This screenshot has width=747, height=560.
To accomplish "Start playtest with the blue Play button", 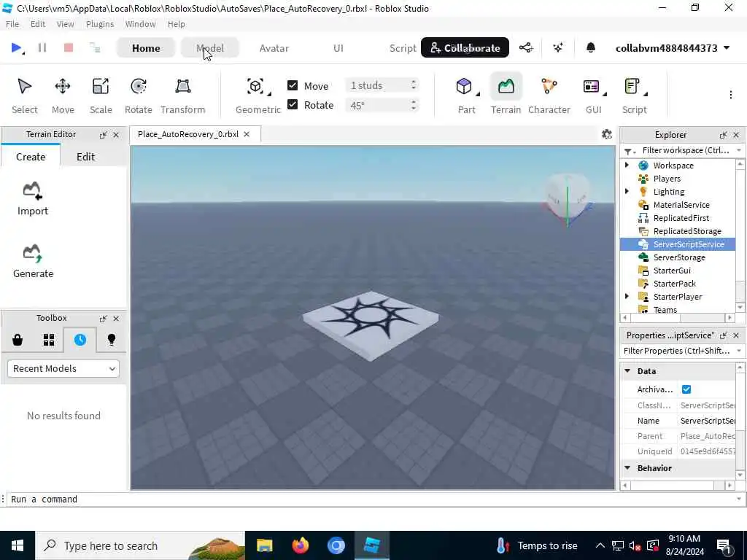I will (16, 47).
